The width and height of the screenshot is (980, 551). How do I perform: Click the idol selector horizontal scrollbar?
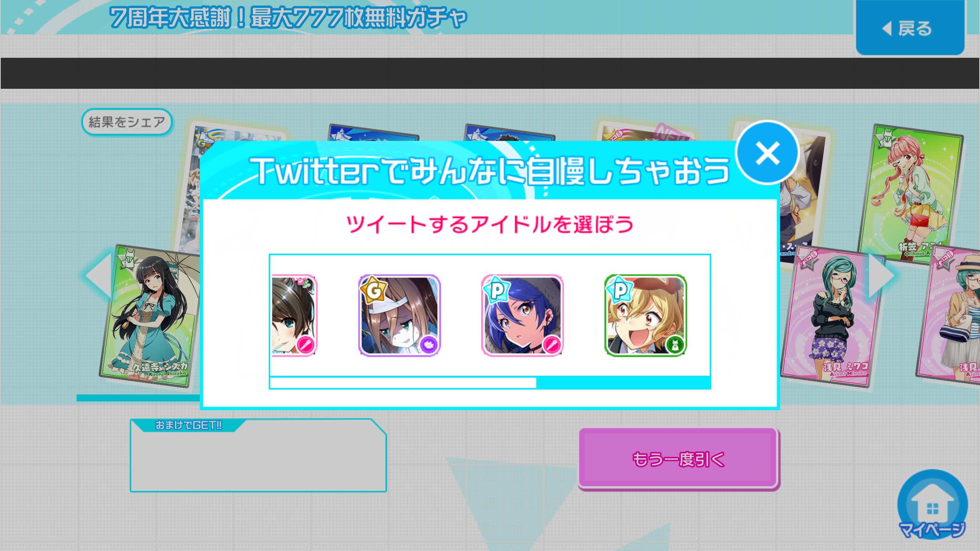(403, 383)
